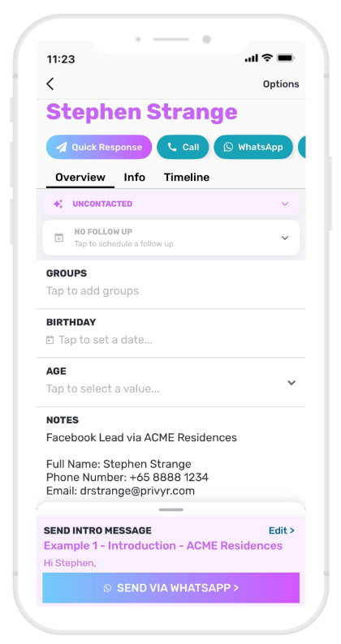
Task: Select the Overview tab
Action: [80, 178]
